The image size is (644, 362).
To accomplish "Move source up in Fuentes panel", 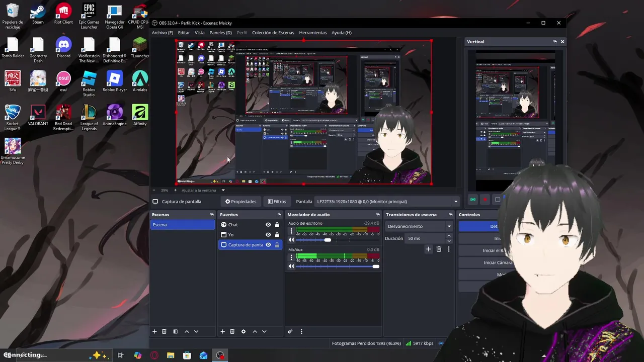I will (255, 331).
